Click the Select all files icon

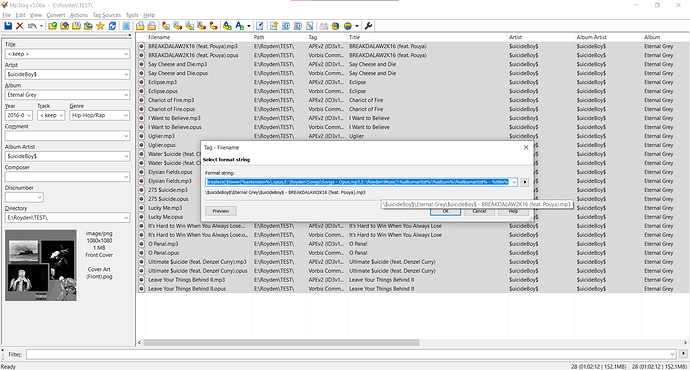point(126,26)
